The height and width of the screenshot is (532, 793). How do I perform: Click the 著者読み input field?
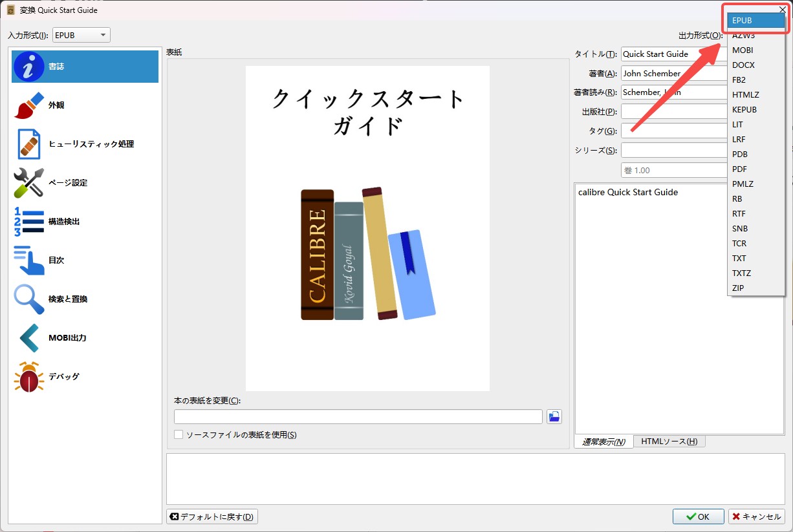click(x=674, y=92)
